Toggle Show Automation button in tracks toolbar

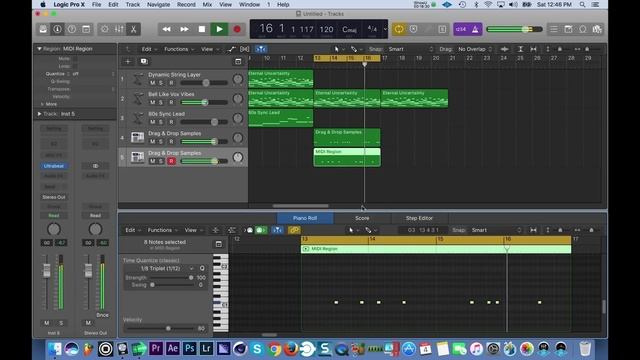[x=231, y=49]
